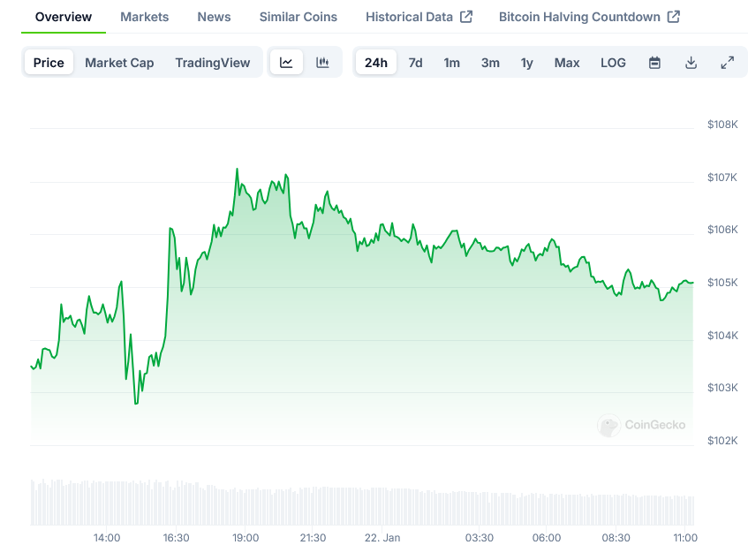Select Price chart mode
This screenshot has height=560, width=748.
point(49,63)
